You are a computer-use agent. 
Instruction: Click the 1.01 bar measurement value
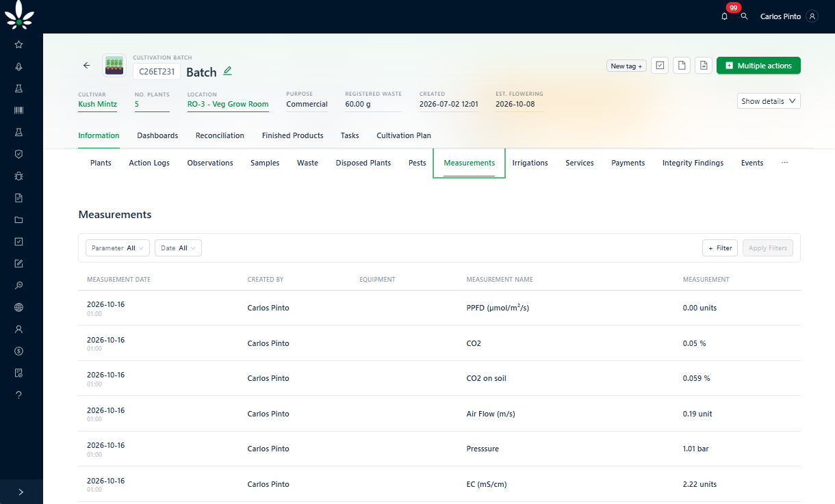[x=695, y=449]
